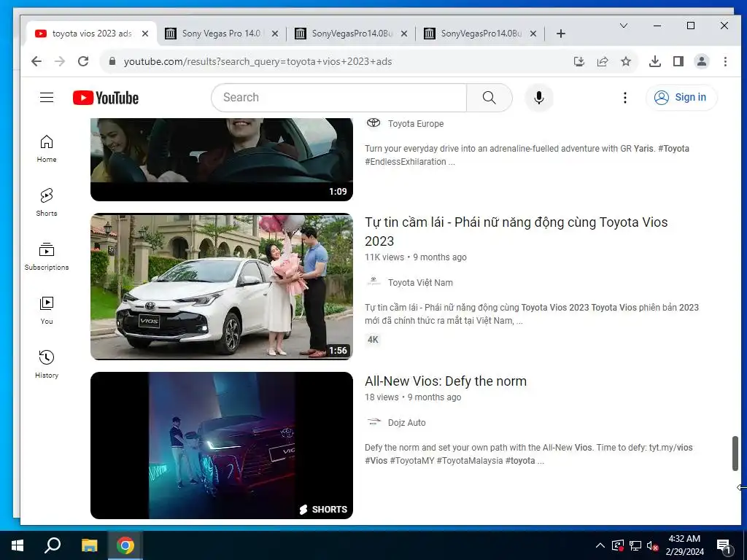Open Dojz Auto channel name

tap(406, 422)
